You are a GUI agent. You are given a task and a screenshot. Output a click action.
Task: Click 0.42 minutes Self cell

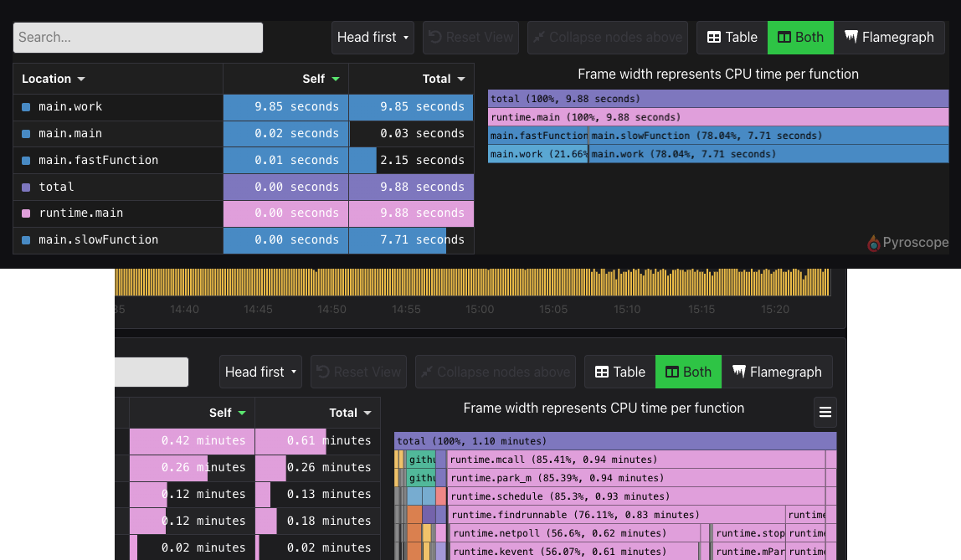tap(192, 441)
